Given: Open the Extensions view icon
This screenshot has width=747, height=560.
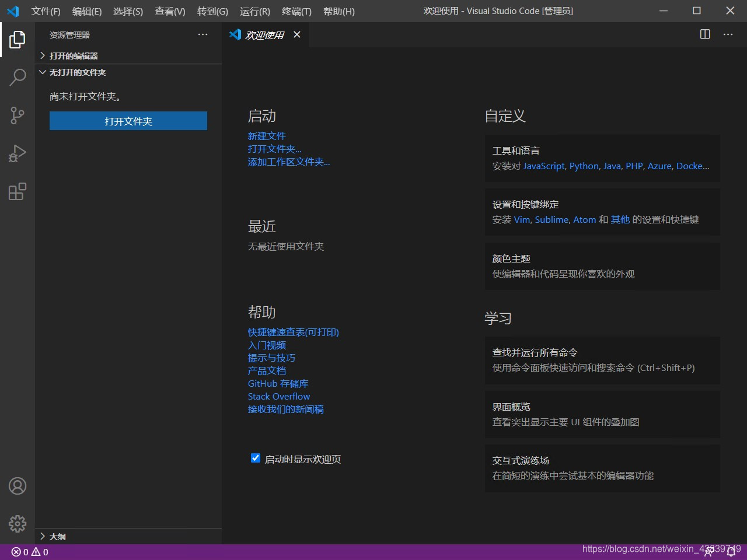Looking at the screenshot, I should pos(18,191).
